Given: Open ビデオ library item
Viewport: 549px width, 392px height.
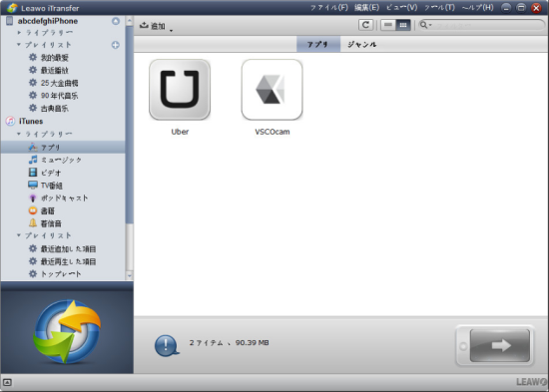Looking at the screenshot, I should click(x=51, y=173).
